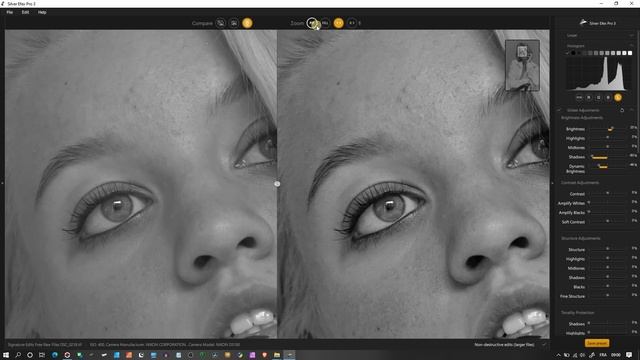Open the Help menu
Viewport: 640px width, 360px height.
[x=42, y=12]
